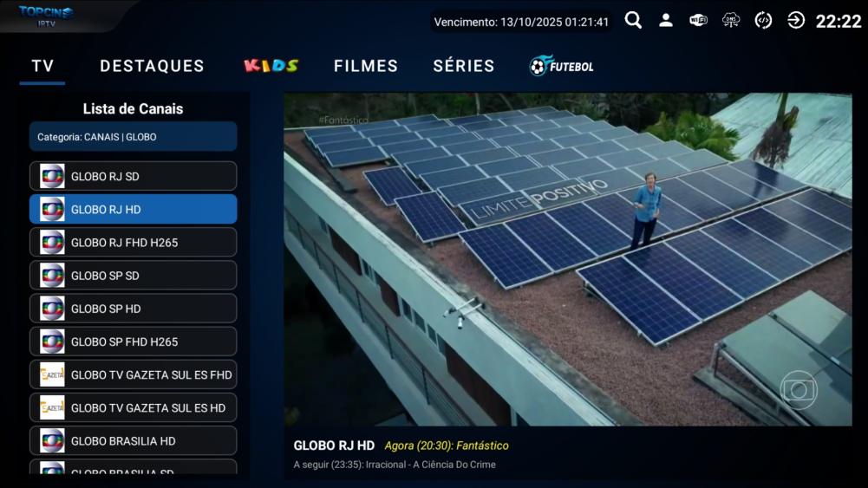Switch to the TV tab

[42, 66]
